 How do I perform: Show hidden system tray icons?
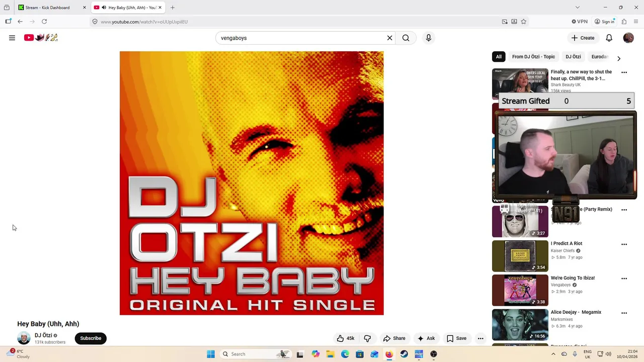coord(553,354)
